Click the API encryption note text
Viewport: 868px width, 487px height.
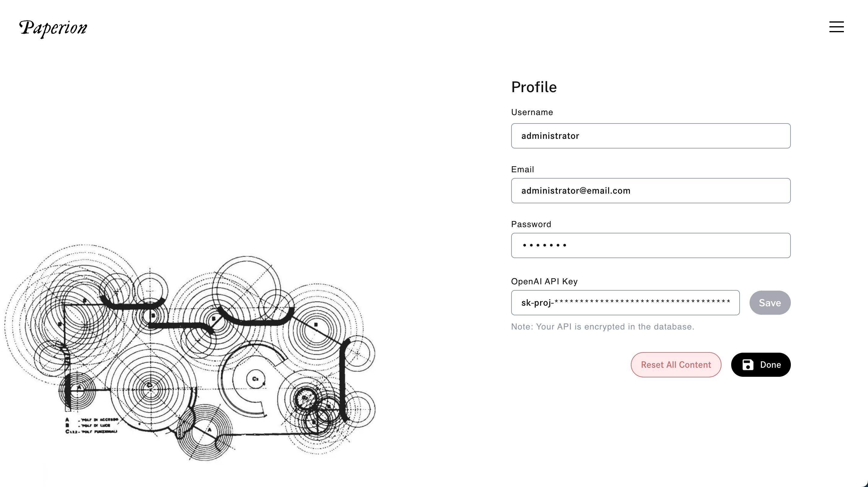point(602,327)
